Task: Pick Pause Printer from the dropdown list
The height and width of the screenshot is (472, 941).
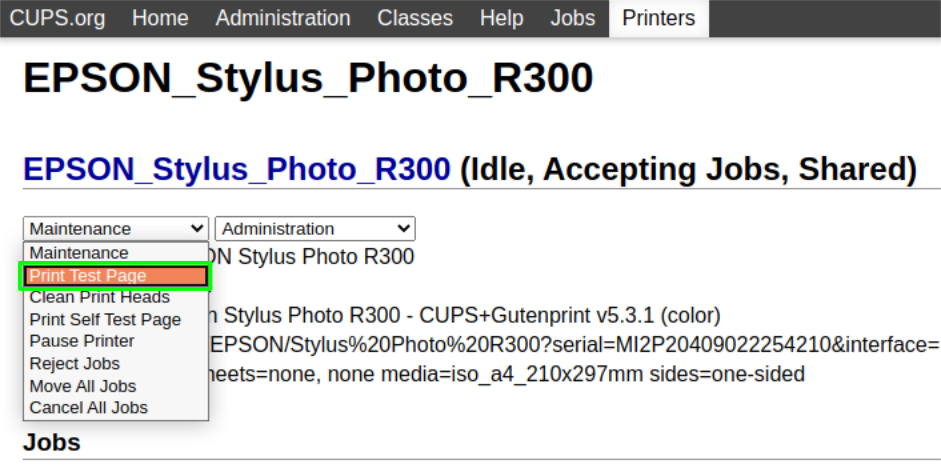Action: 82,341
